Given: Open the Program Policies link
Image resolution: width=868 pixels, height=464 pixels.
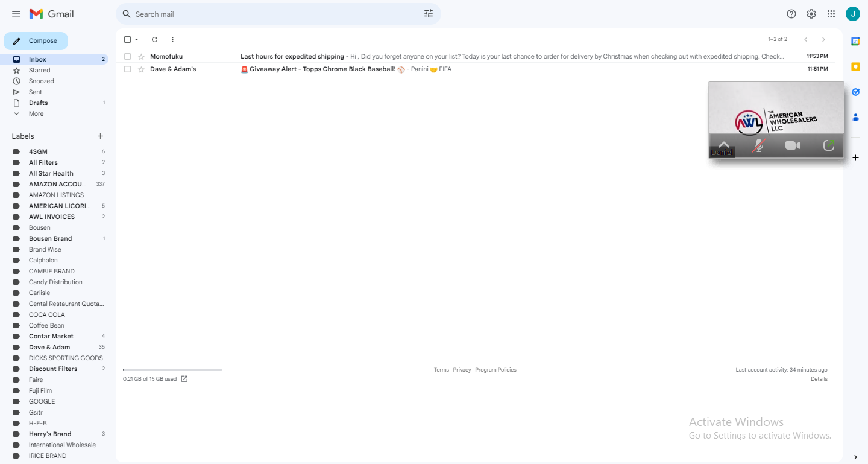Looking at the screenshot, I should click(x=495, y=370).
